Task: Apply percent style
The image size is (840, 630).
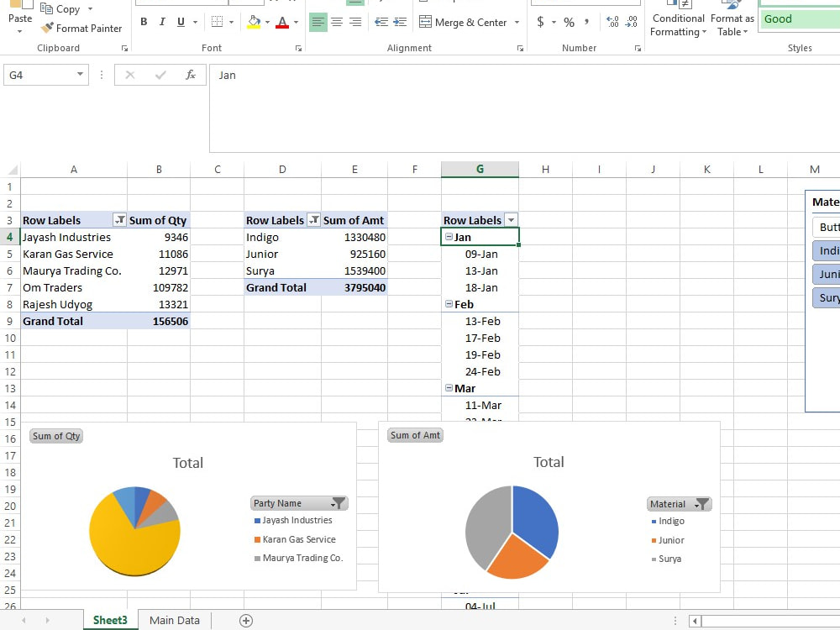Action: coord(569,22)
